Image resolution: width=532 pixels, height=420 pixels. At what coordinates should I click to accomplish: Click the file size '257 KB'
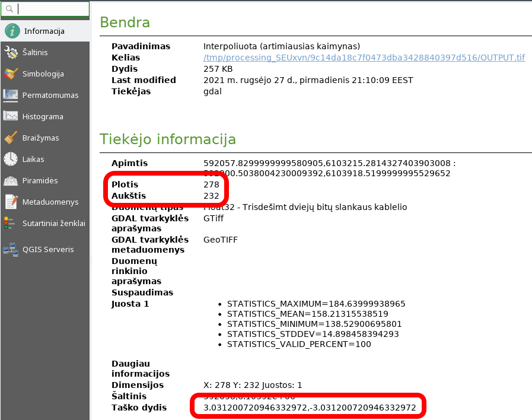218,69
